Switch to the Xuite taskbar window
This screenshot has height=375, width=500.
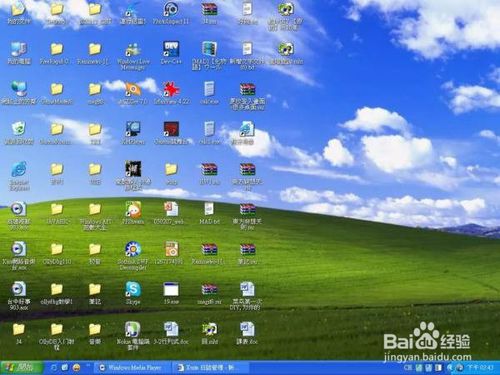(x=209, y=368)
